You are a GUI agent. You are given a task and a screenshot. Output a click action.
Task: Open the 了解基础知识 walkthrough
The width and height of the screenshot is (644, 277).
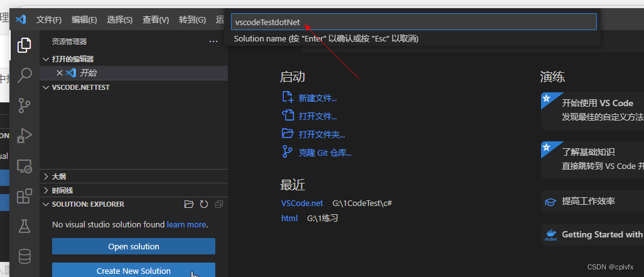click(593, 160)
